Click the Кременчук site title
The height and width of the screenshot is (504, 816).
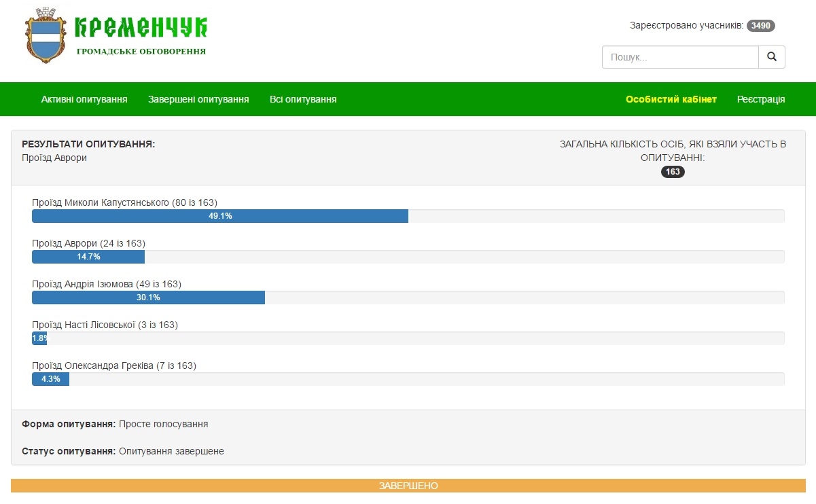pyautogui.click(x=141, y=27)
